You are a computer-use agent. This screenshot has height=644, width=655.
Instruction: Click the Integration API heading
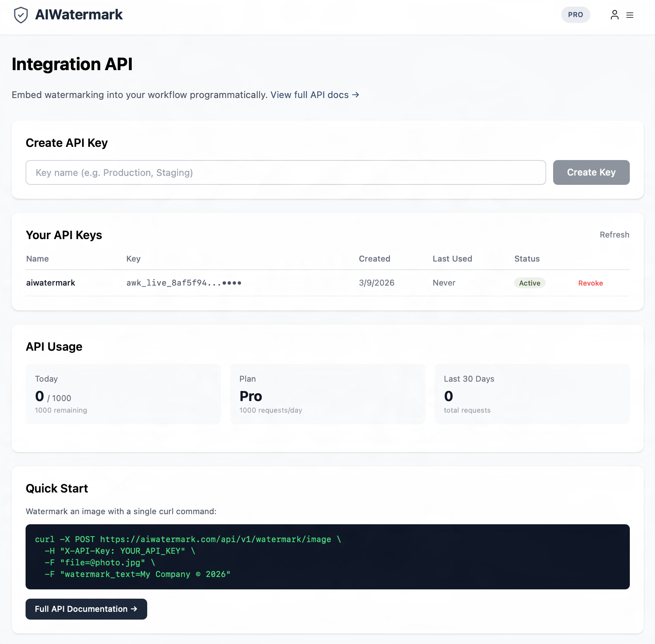point(72,64)
